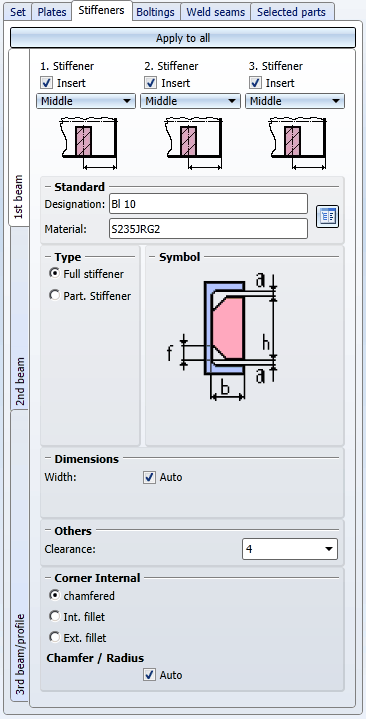Switch to the Weld seams tab
The width and height of the screenshot is (366, 719).
click(x=216, y=12)
